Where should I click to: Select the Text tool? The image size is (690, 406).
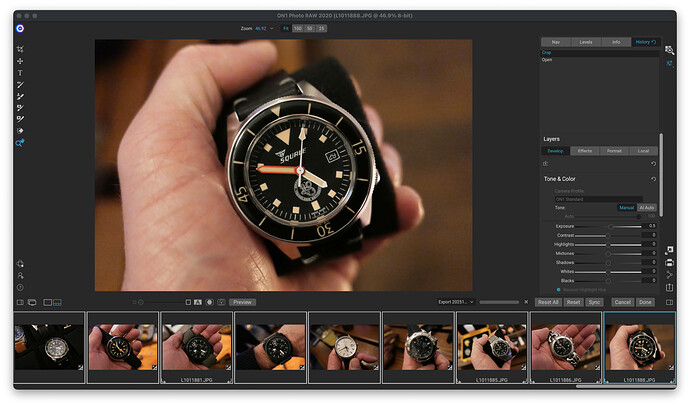(x=20, y=73)
